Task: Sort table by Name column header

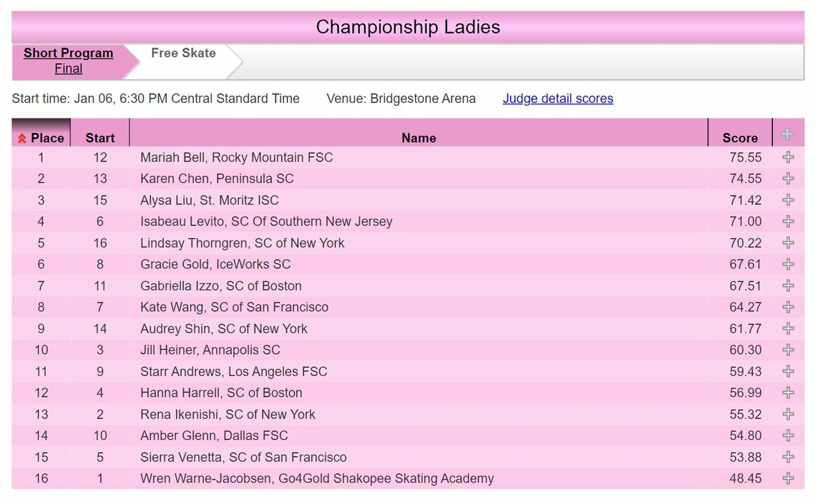Action: pos(419,138)
